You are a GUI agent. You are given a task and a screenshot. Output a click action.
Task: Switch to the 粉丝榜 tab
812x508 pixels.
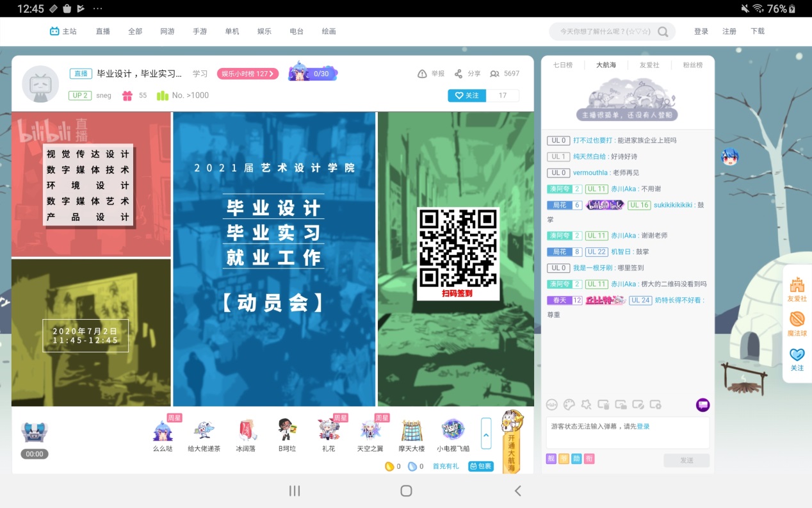pos(692,65)
